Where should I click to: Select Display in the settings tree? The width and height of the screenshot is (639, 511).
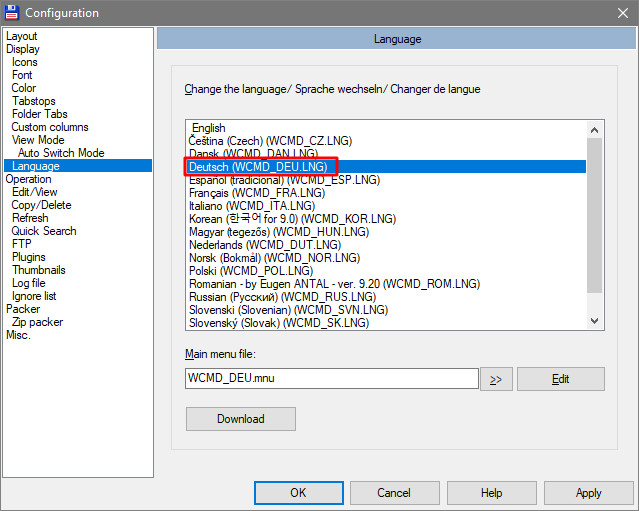(23, 49)
